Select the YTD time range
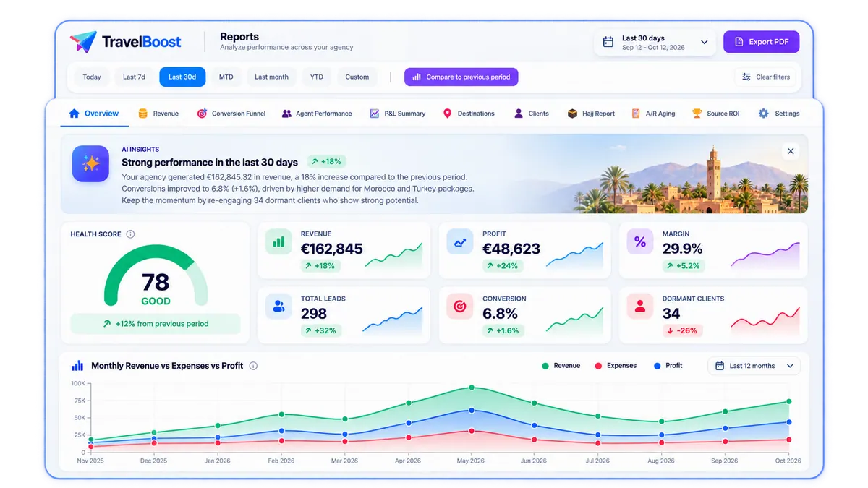 click(317, 77)
